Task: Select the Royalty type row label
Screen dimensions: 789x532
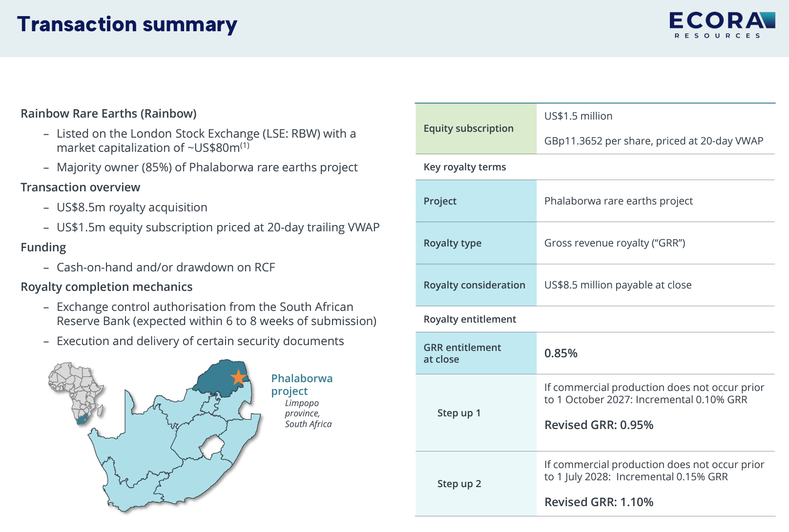Action: pos(452,243)
